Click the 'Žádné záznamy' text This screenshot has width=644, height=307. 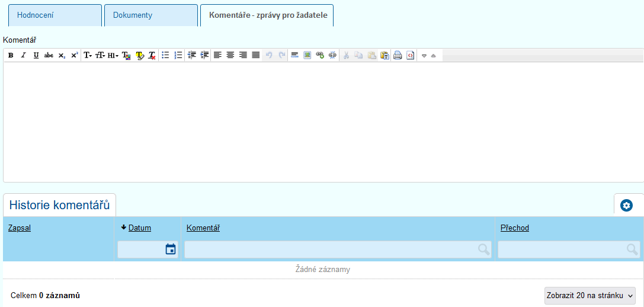[x=323, y=270]
